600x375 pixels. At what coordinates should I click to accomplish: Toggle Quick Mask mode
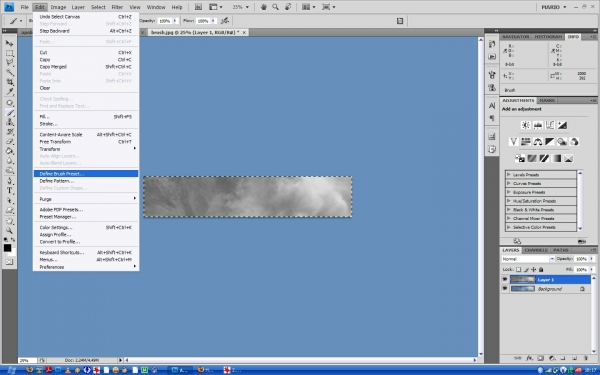[x=9, y=262]
